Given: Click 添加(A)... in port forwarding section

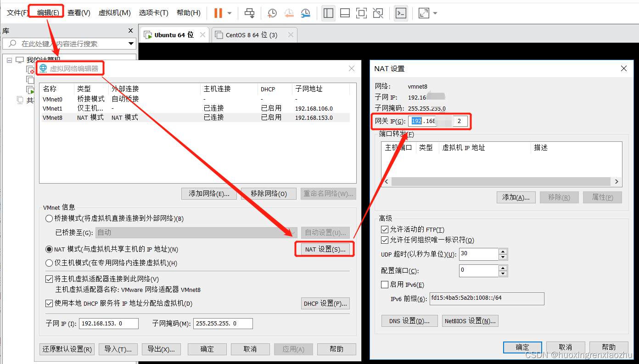Looking at the screenshot, I should [516, 197].
